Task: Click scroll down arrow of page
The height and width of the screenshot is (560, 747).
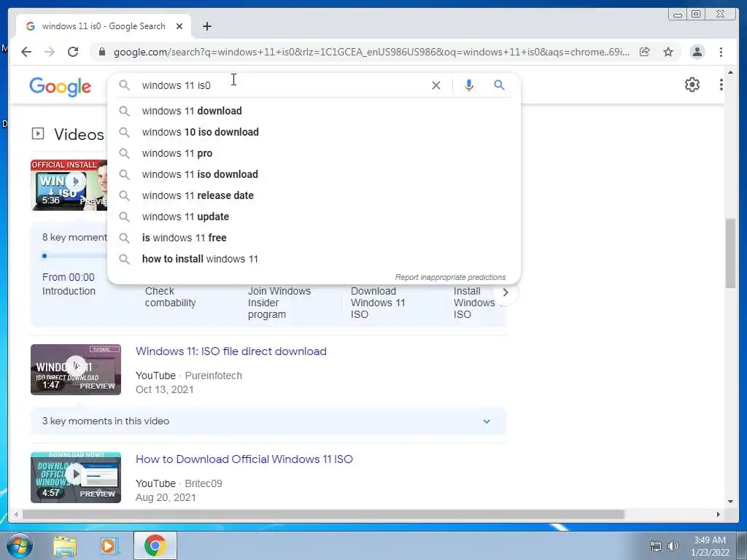Action: click(x=730, y=501)
